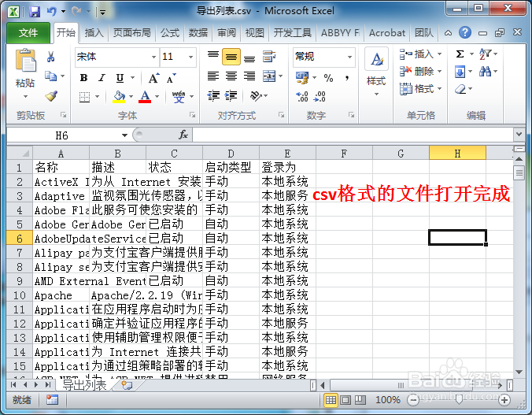Align text left
Screen dimensions: 532x415
point(213,76)
